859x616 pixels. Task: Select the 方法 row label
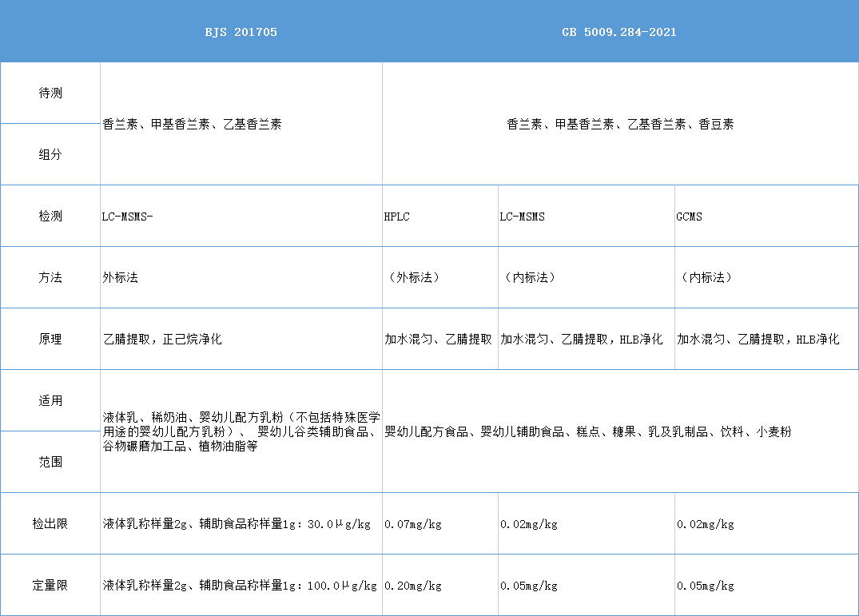coord(50,277)
